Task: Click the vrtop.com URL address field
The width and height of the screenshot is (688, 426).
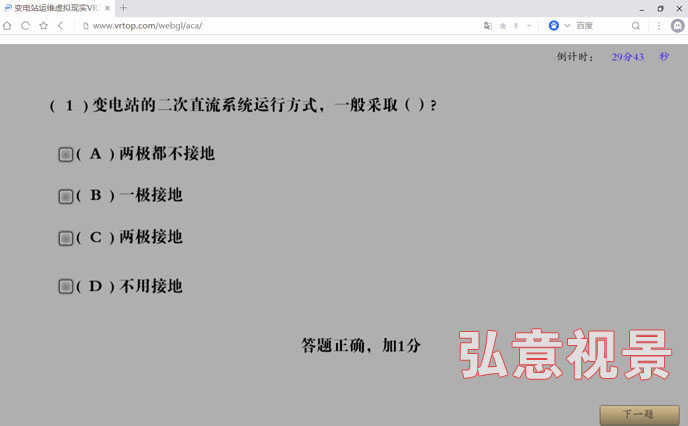Action: tap(280, 25)
